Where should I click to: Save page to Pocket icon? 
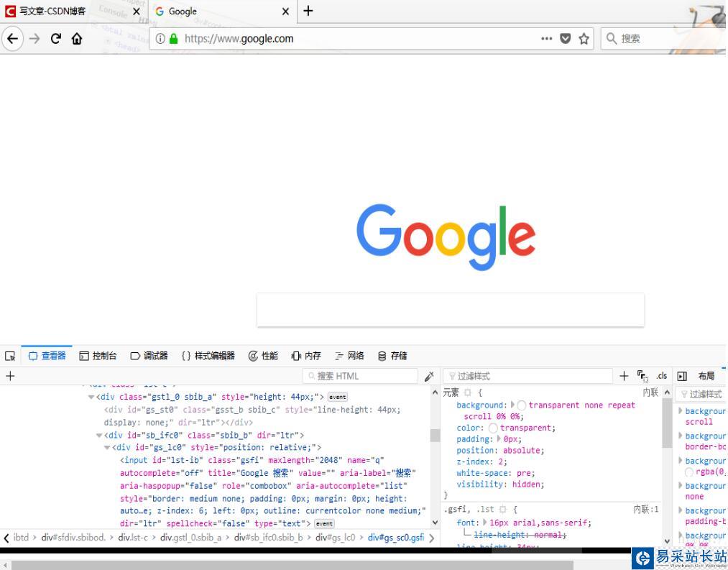click(x=565, y=39)
